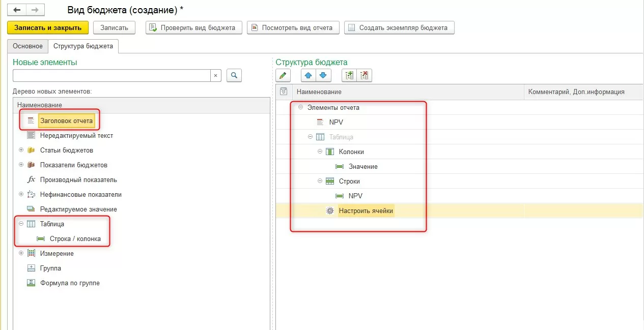Collapse the Колонки node

(320, 152)
